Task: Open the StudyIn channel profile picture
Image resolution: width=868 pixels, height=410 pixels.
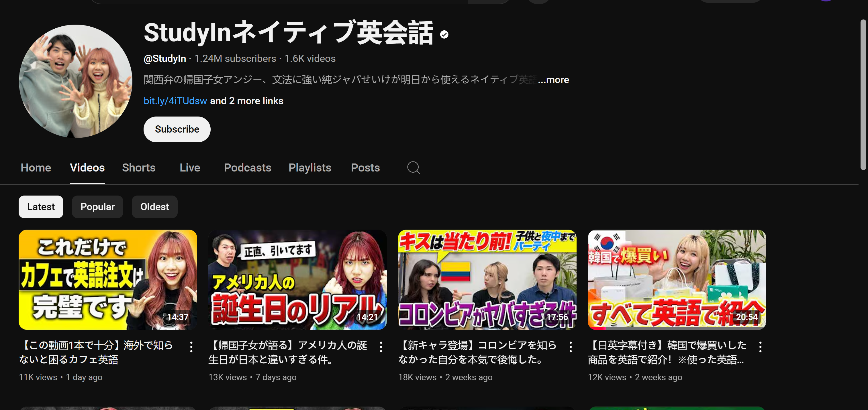Action: pos(75,81)
